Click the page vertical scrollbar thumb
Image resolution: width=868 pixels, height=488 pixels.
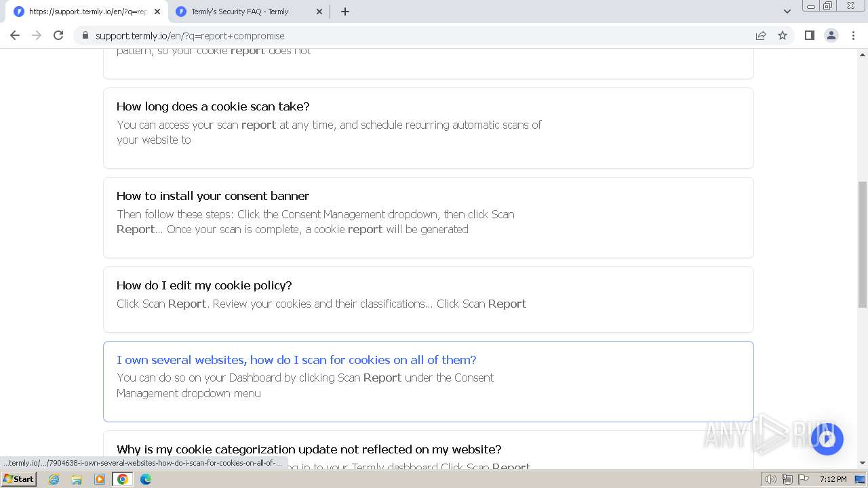863,244
